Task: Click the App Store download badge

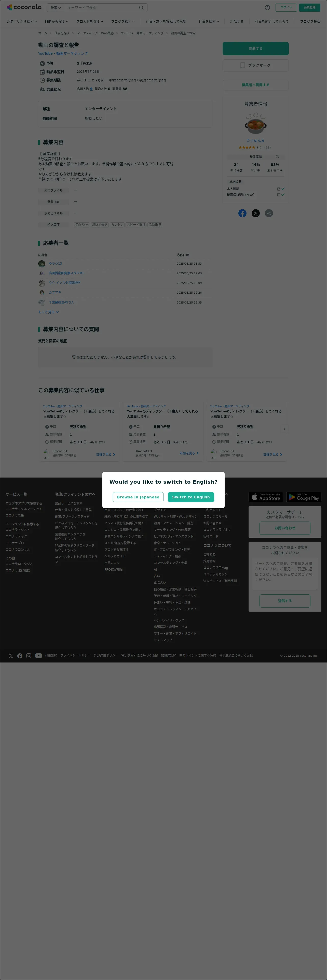Action: 266,497
